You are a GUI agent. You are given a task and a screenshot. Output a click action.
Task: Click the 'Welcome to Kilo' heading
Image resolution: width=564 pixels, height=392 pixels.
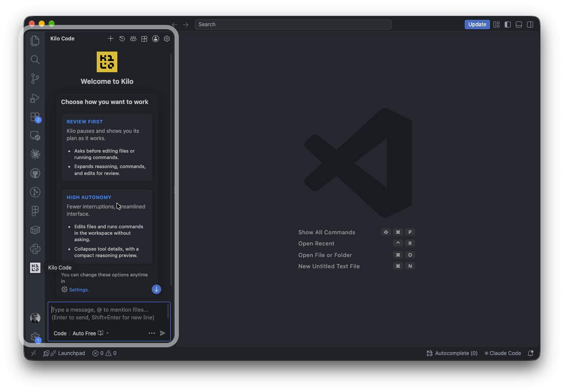[107, 81]
